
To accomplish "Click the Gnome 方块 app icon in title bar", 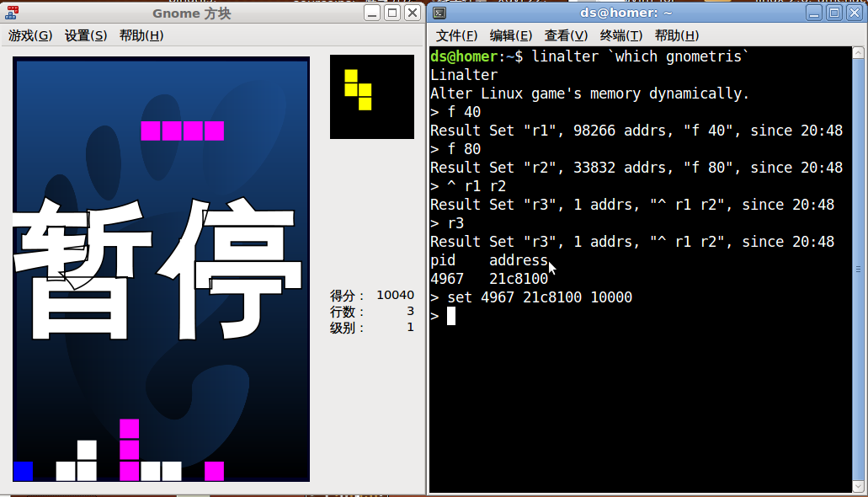I will coord(12,12).
